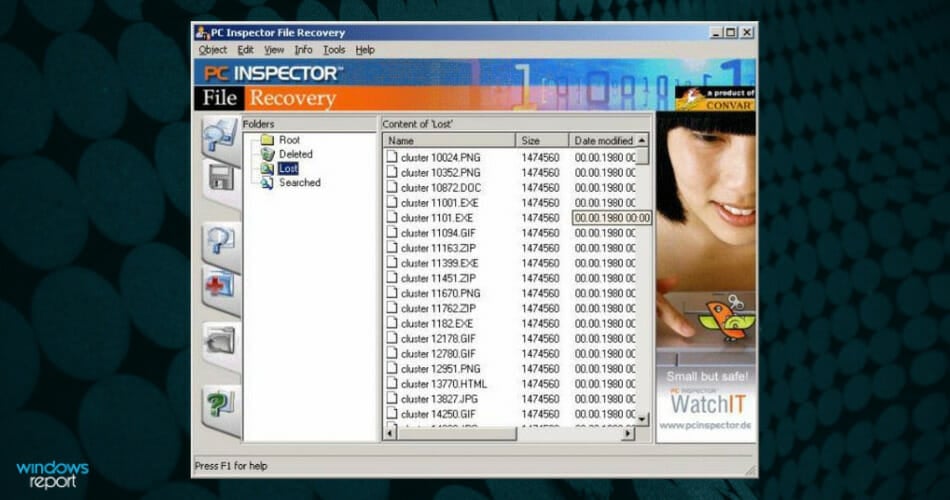Select file name cluster 12951.PNG
950x500 pixels.
(x=440, y=369)
